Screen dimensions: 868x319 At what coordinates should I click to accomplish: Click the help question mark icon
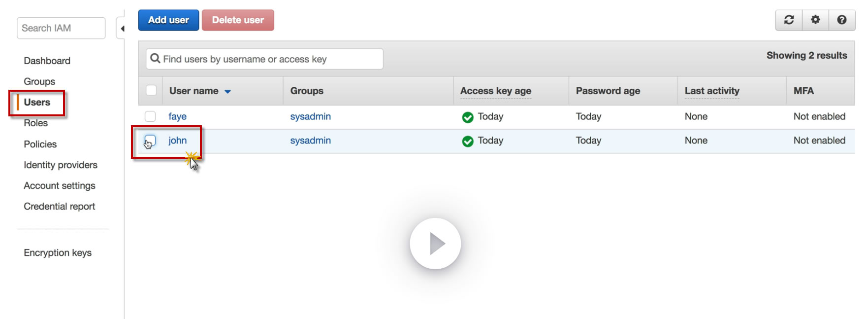pos(842,20)
